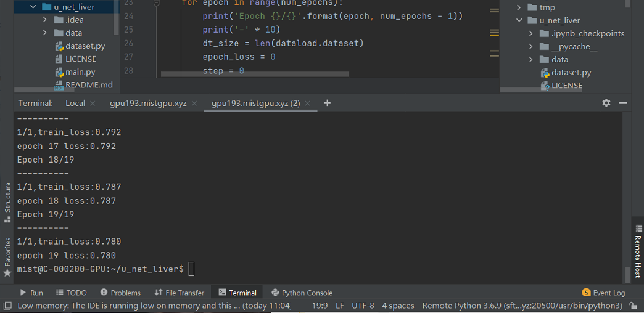Open the TODO tool window
Image resolution: width=644 pixels, height=313 pixels.
[x=71, y=293]
